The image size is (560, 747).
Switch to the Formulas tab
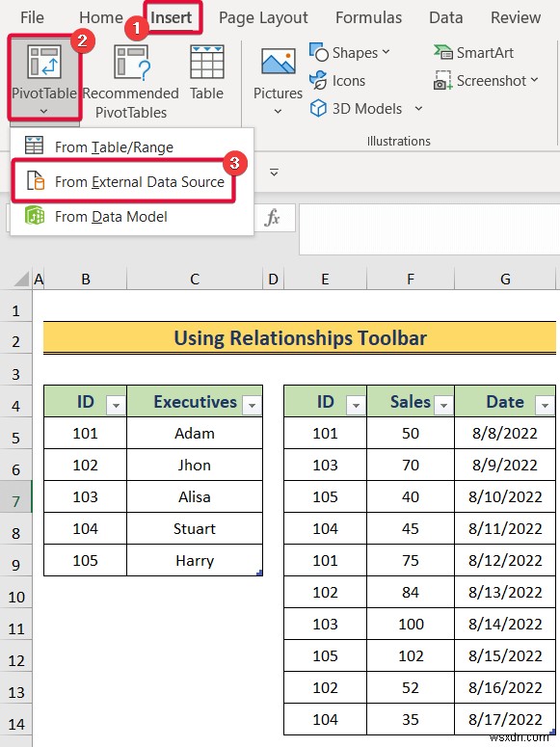tap(368, 17)
